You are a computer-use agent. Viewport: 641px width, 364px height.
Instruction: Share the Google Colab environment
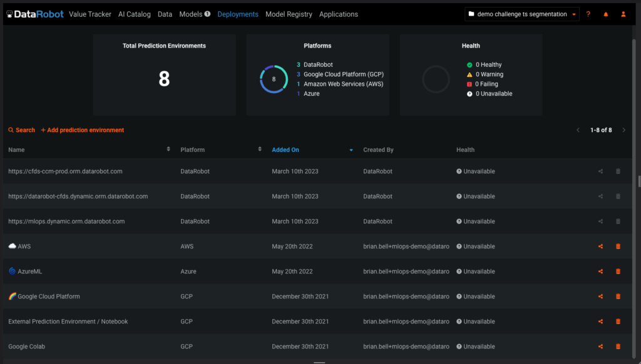point(600,346)
